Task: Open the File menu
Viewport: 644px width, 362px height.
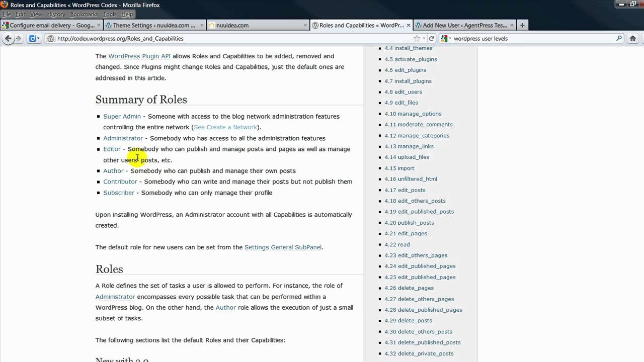Action: (7, 15)
